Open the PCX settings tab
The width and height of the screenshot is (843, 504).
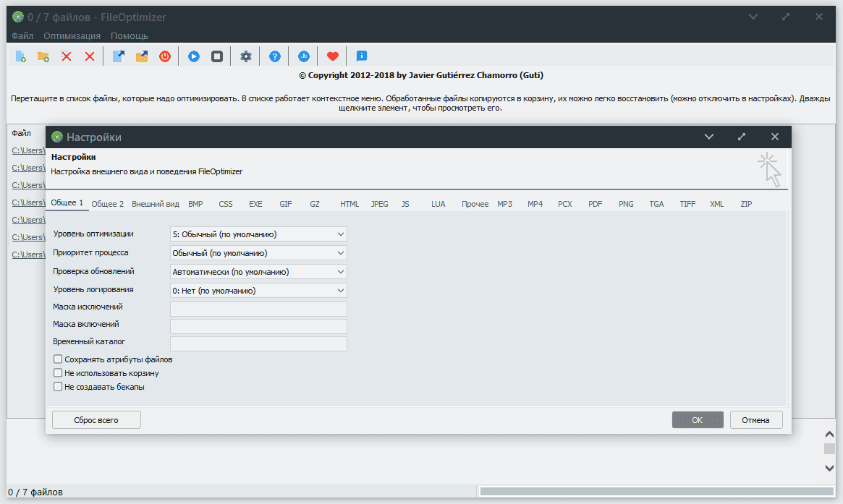(565, 204)
